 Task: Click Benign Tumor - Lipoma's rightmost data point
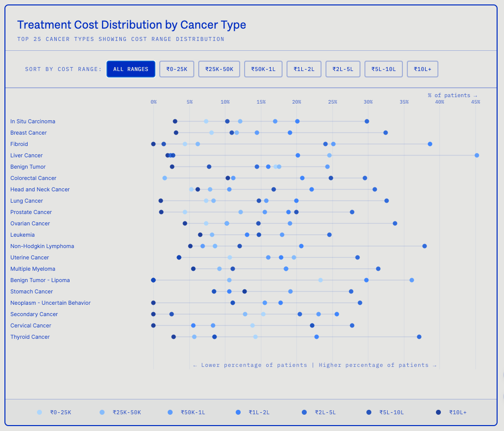pyautogui.click(x=412, y=280)
